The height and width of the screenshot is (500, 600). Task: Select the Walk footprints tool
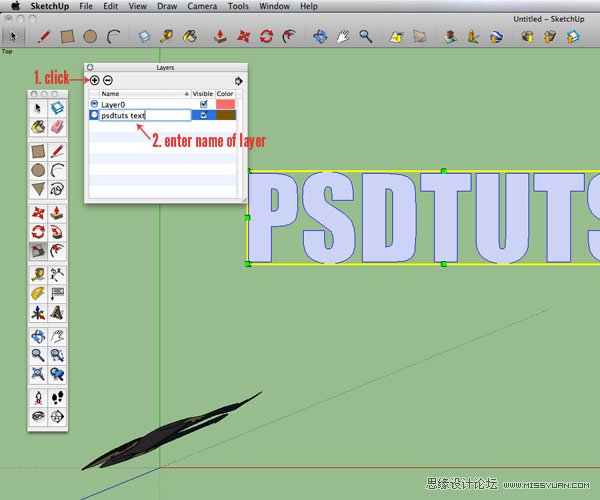point(57,398)
